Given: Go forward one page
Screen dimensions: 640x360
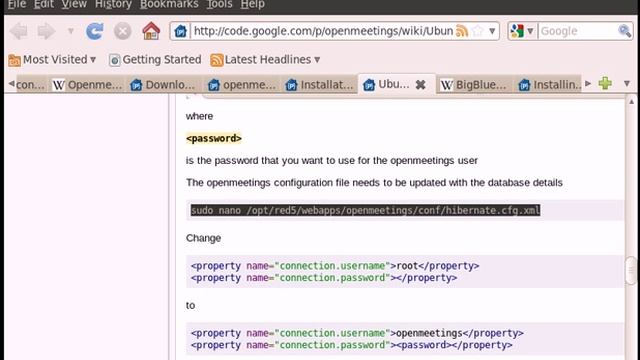Looking at the screenshot, I should [x=46, y=31].
